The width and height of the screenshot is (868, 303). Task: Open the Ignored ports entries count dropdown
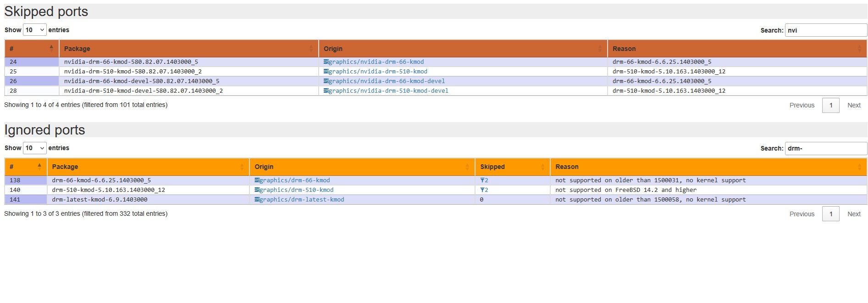[x=35, y=148]
